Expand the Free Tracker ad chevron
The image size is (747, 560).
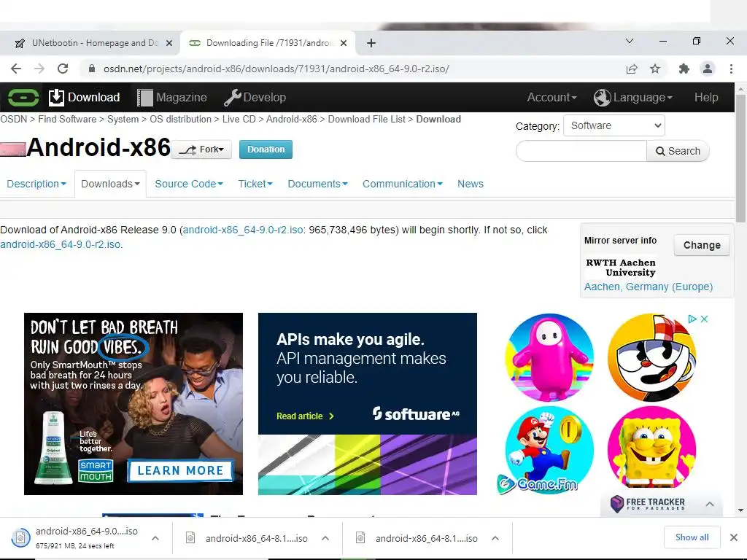point(710,504)
